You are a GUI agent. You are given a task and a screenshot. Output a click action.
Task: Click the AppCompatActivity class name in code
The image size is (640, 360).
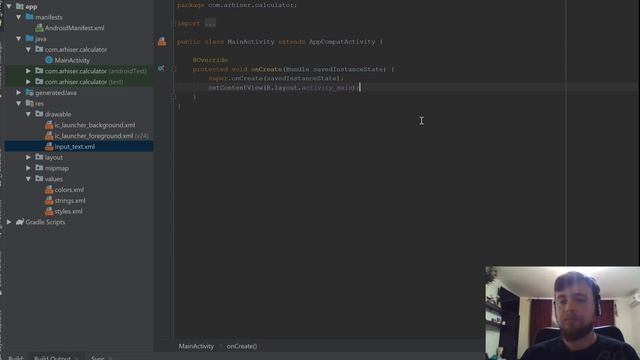pyautogui.click(x=342, y=42)
